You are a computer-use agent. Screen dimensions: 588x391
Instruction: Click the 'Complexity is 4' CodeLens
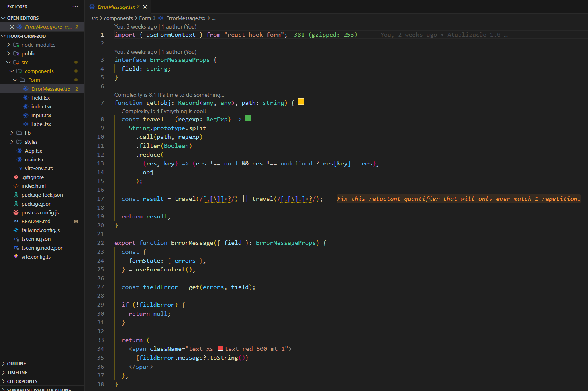pos(163,111)
